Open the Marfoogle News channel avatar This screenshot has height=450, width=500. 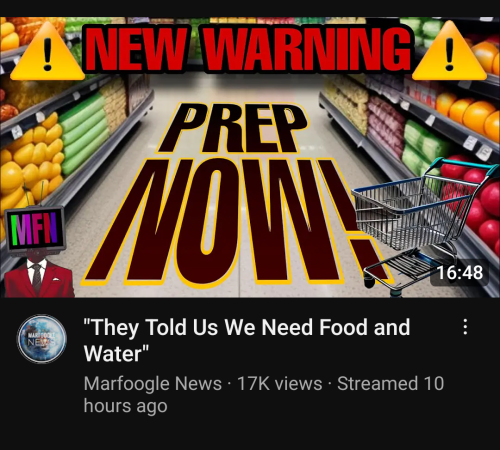[x=42, y=339]
